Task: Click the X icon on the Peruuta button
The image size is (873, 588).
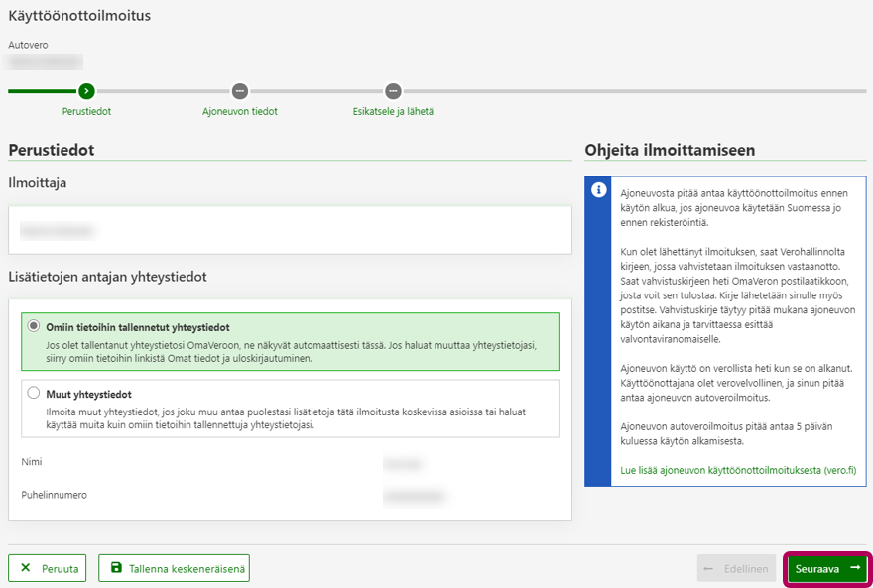Action: [x=26, y=568]
